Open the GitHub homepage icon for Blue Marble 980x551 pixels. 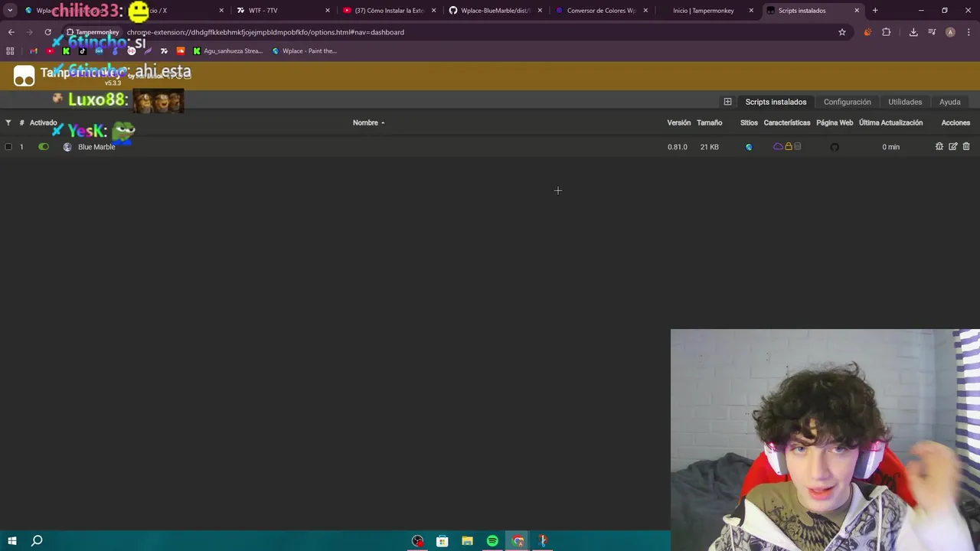[835, 147]
